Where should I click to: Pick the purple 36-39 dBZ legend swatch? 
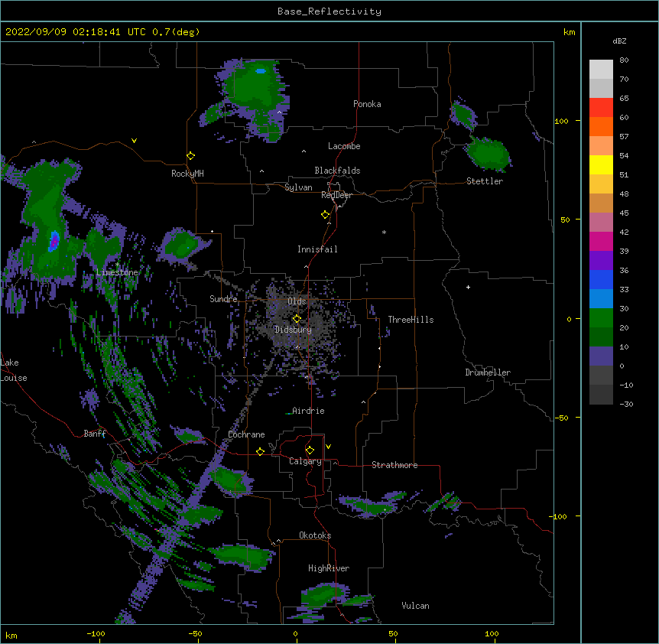pos(601,261)
